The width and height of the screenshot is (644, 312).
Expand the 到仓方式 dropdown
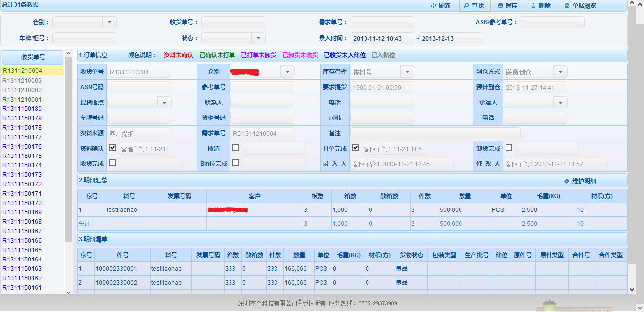click(560, 72)
